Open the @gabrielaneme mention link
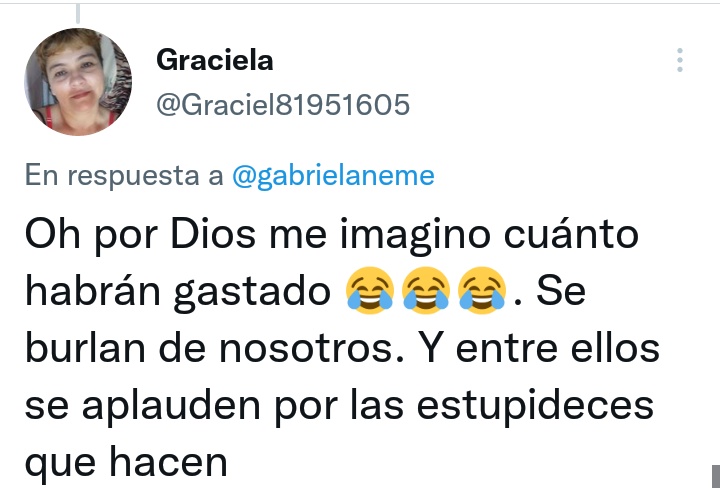This screenshot has width=720, height=488. 333,175
